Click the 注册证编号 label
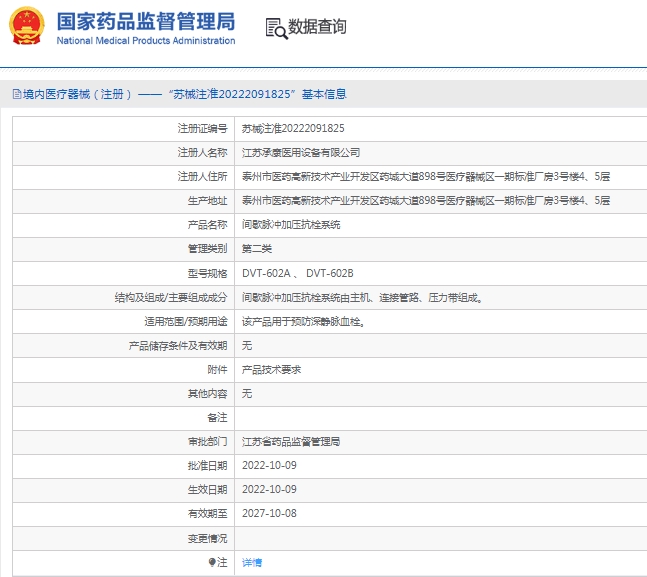The image size is (647, 577). point(202,128)
